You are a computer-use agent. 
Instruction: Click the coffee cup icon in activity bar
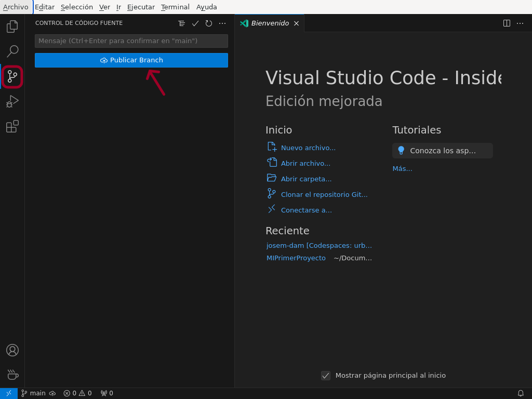(12, 375)
